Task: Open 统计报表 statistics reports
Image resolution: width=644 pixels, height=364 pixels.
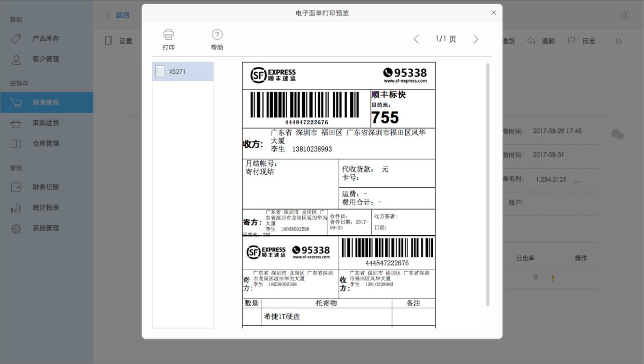Action: click(x=46, y=207)
